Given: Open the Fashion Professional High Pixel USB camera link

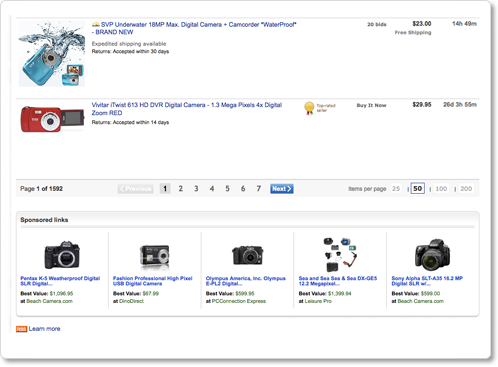Looking at the screenshot, I should [x=153, y=281].
